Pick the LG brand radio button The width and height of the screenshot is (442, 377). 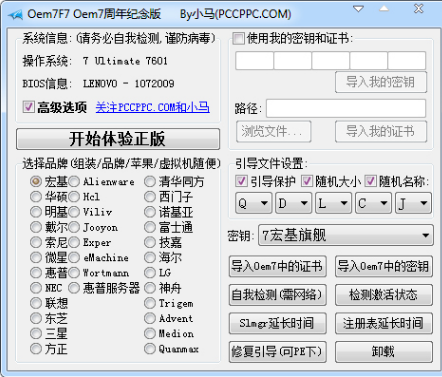click(x=150, y=273)
